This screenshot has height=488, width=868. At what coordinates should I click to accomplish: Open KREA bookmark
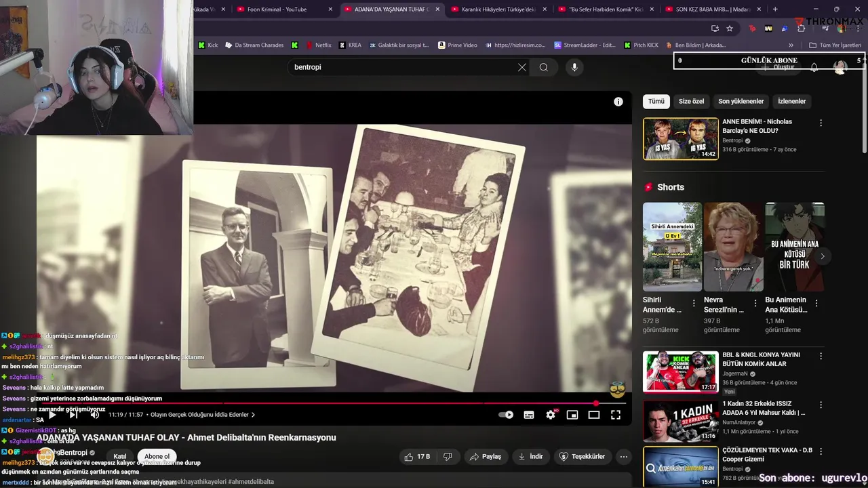[x=349, y=45]
